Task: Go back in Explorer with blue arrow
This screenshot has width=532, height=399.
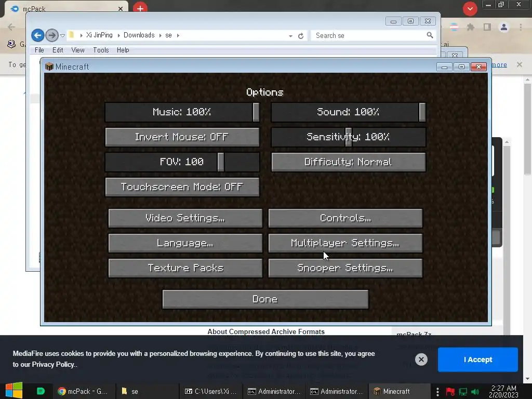Action: (37, 35)
